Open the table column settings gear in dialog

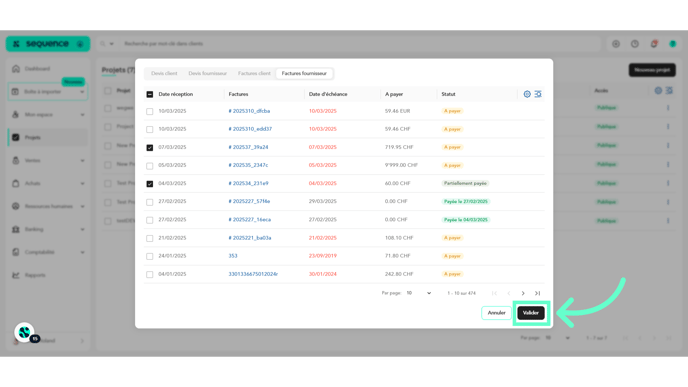pyautogui.click(x=527, y=94)
